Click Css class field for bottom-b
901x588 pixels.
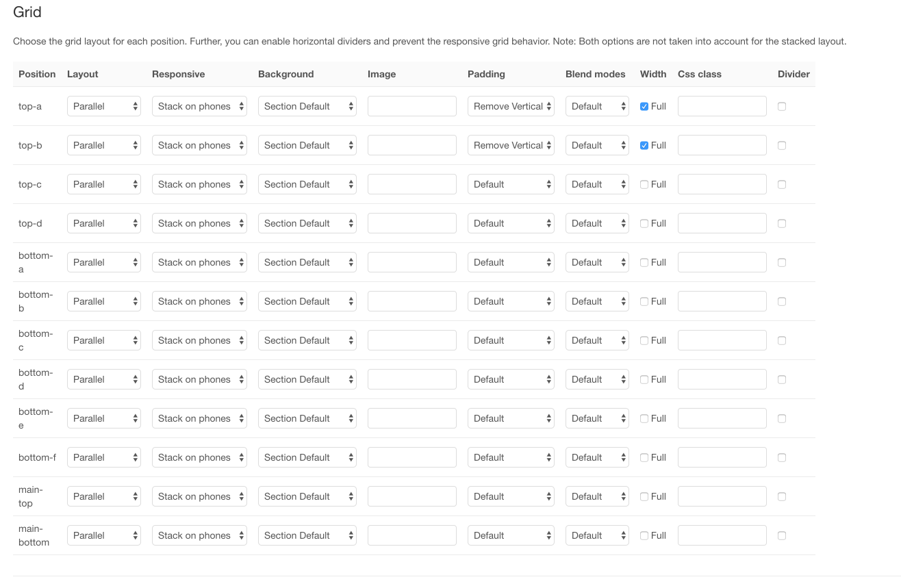tap(722, 301)
